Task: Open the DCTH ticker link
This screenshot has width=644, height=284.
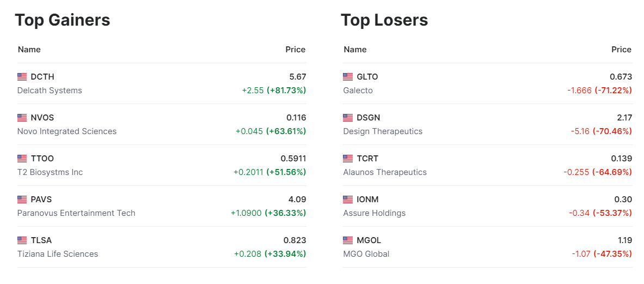Action: [42, 77]
